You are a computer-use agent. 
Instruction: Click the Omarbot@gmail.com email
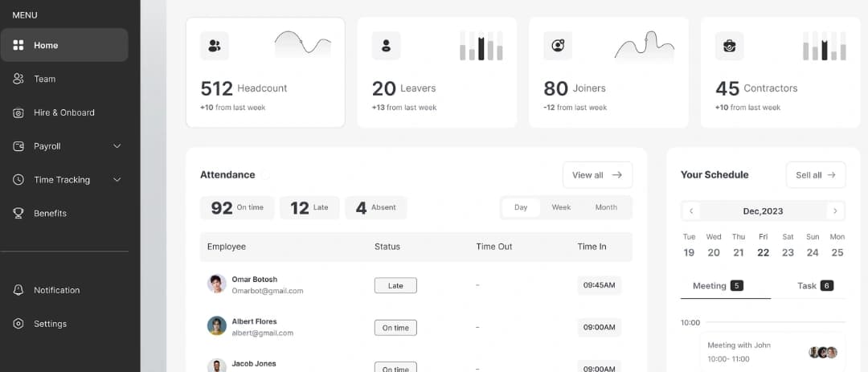(268, 291)
